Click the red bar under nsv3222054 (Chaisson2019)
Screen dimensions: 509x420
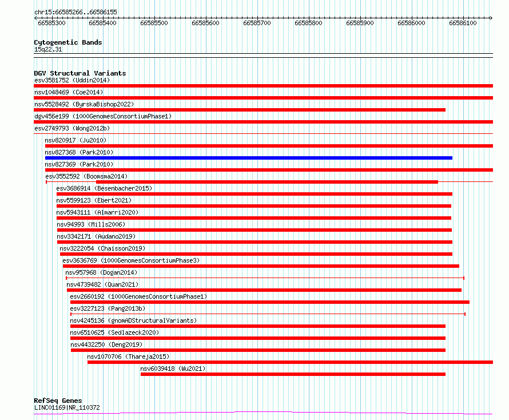point(256,254)
